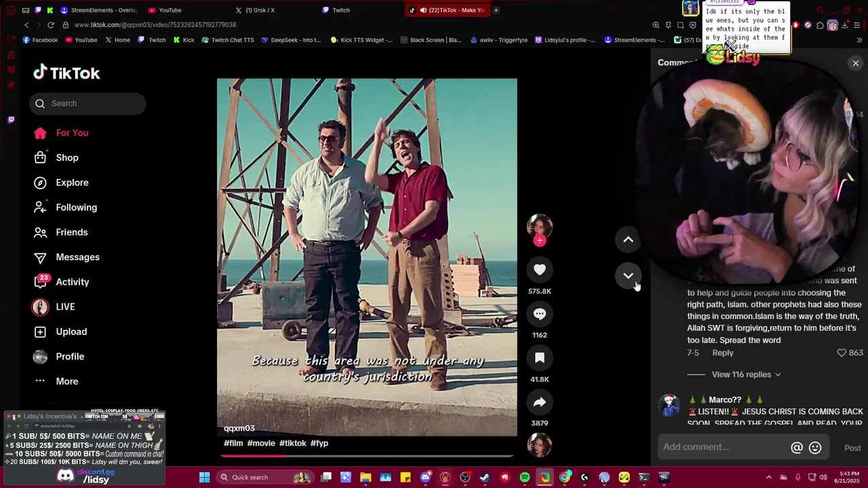Switch to the YouTube browser tab
Viewport: 868px width, 488px height.
click(165, 10)
